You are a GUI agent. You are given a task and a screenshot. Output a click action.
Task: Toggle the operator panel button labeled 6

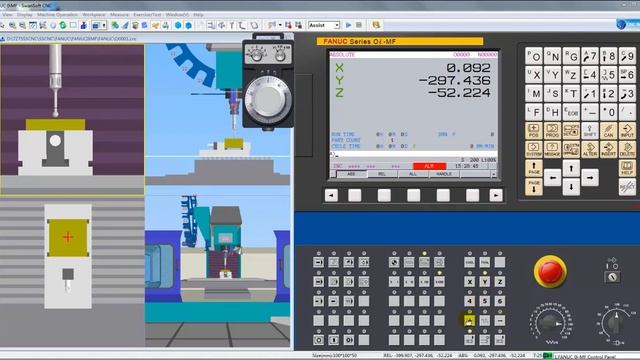(500, 301)
